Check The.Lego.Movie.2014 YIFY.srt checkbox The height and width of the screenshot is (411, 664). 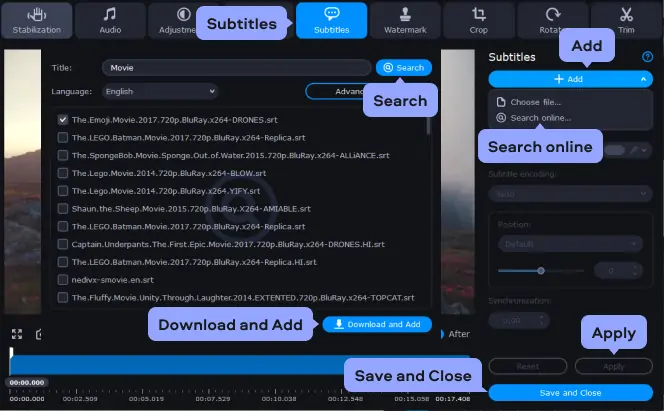coord(63,191)
